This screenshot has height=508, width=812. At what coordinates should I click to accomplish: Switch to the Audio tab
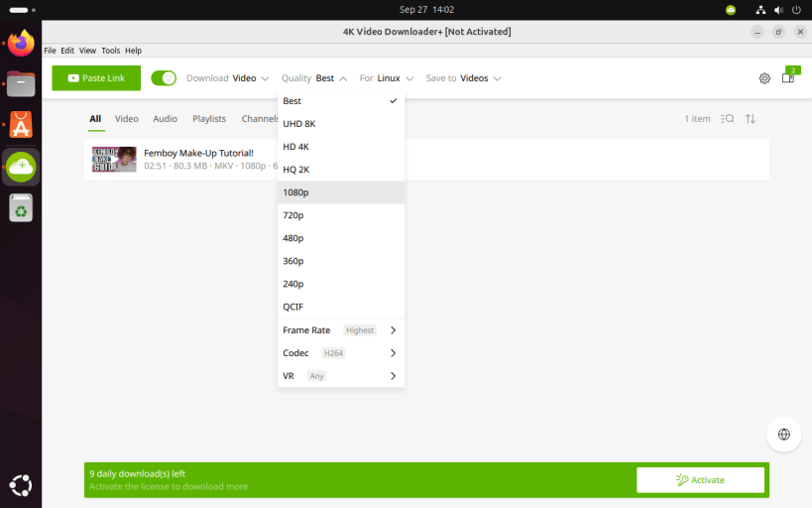165,119
